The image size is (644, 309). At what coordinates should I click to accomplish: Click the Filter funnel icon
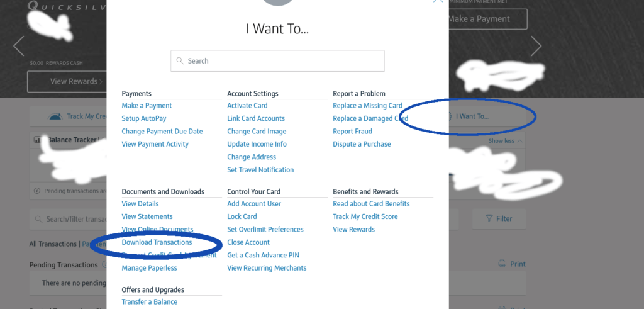489,218
